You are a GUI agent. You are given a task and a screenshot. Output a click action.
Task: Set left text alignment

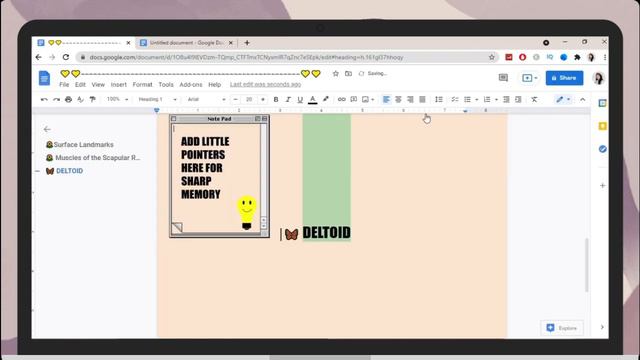click(x=386, y=99)
